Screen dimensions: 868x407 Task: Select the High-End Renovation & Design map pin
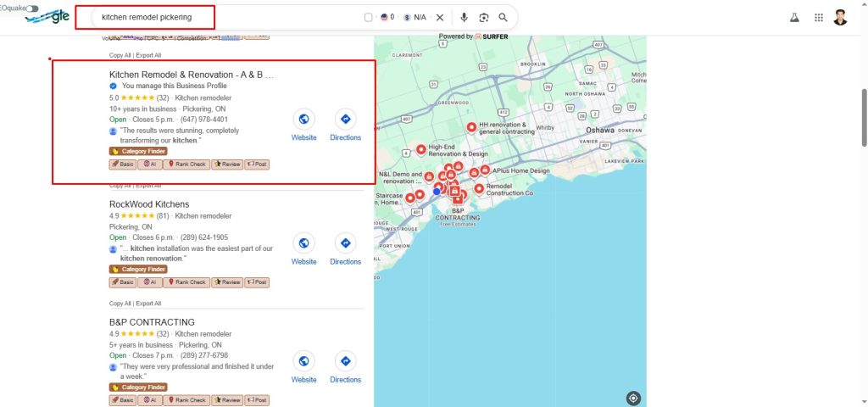point(420,149)
